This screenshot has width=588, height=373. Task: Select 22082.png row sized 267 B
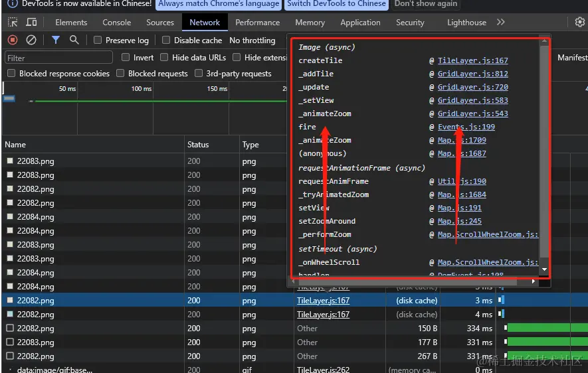click(x=295, y=356)
